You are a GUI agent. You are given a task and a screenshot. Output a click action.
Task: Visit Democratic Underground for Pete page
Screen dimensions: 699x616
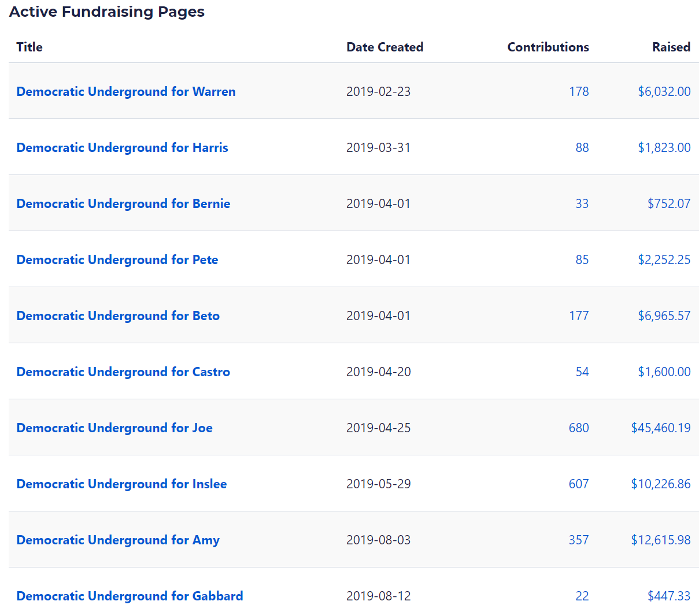[117, 259]
